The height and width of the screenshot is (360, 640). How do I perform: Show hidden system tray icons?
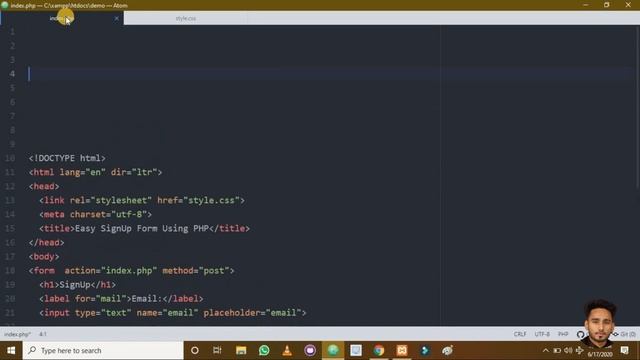click(546, 351)
